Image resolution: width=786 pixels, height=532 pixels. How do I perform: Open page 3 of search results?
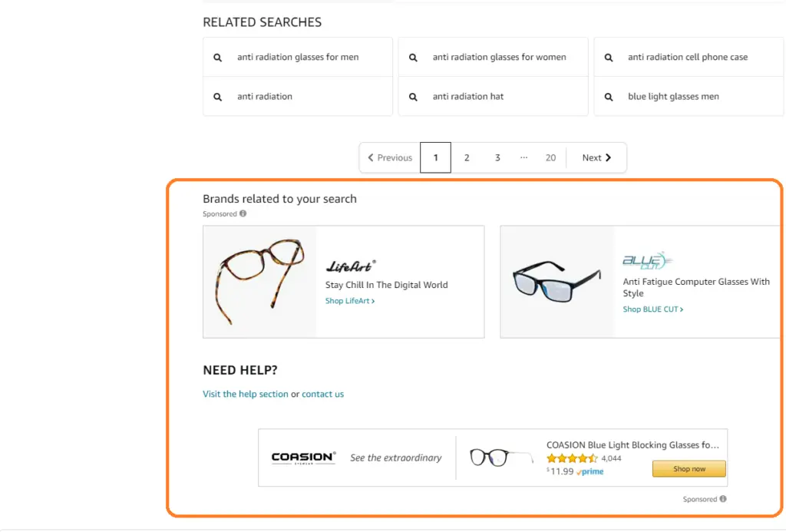tap(497, 158)
